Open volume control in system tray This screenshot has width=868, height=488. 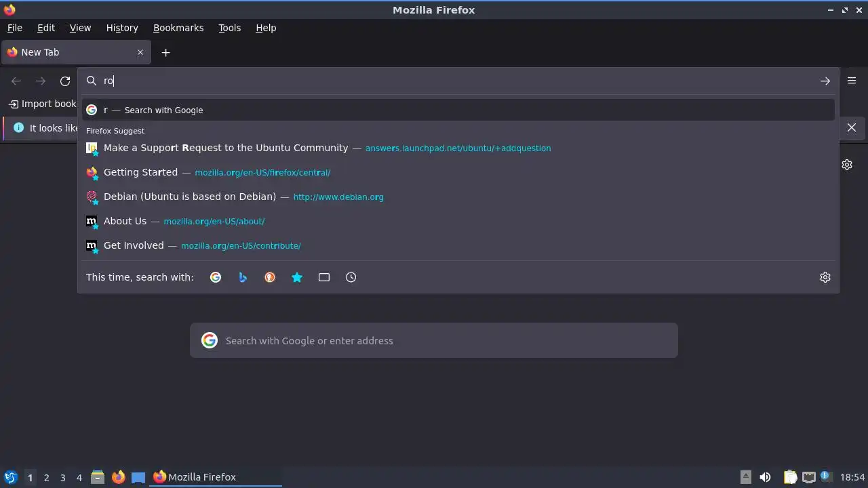pos(765,477)
